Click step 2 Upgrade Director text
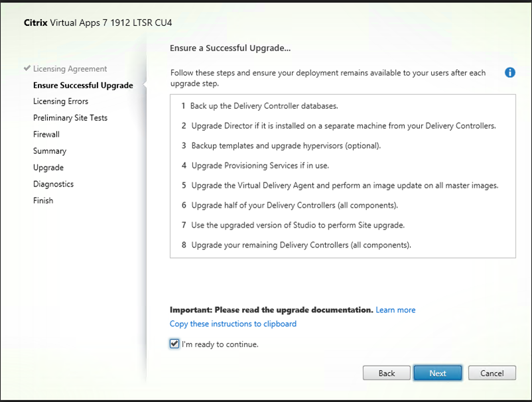This screenshot has width=532, height=402. coord(338,126)
